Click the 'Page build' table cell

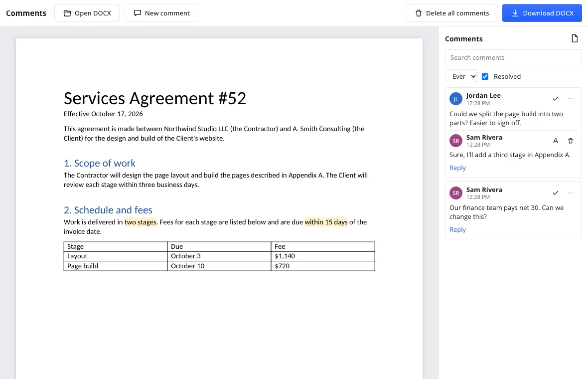pos(116,266)
